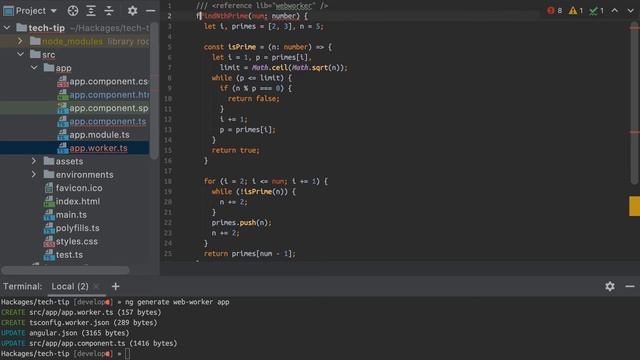Open app.component.ts file
The width and height of the screenshot is (640, 360).
coord(101,122)
